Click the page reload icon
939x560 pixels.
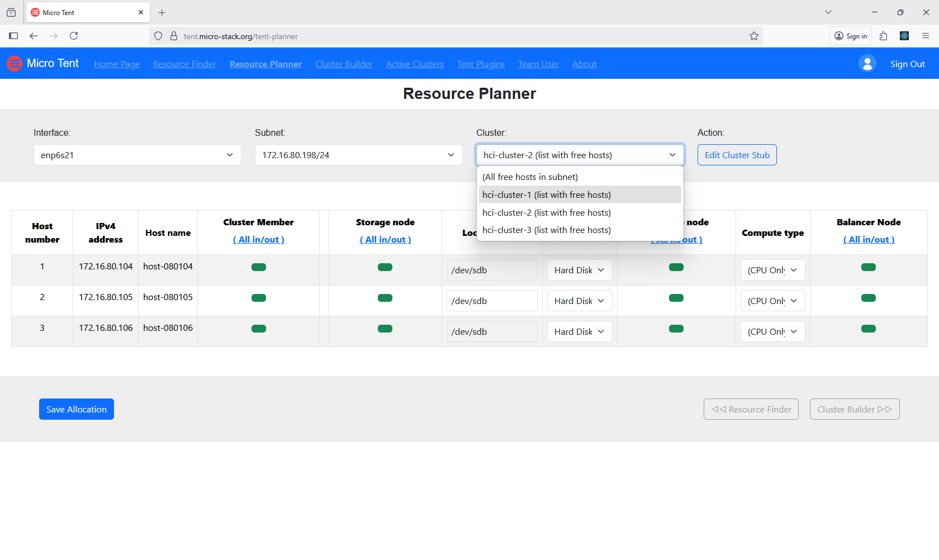point(74,36)
